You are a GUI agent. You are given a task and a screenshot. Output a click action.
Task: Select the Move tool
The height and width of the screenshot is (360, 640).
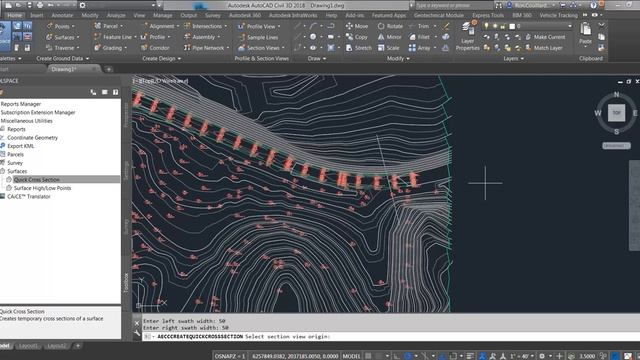point(357,26)
